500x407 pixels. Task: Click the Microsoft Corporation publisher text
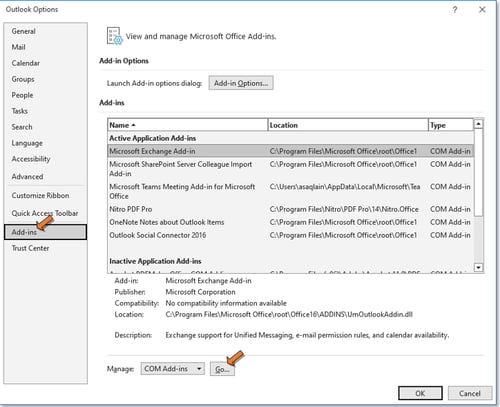pos(200,292)
